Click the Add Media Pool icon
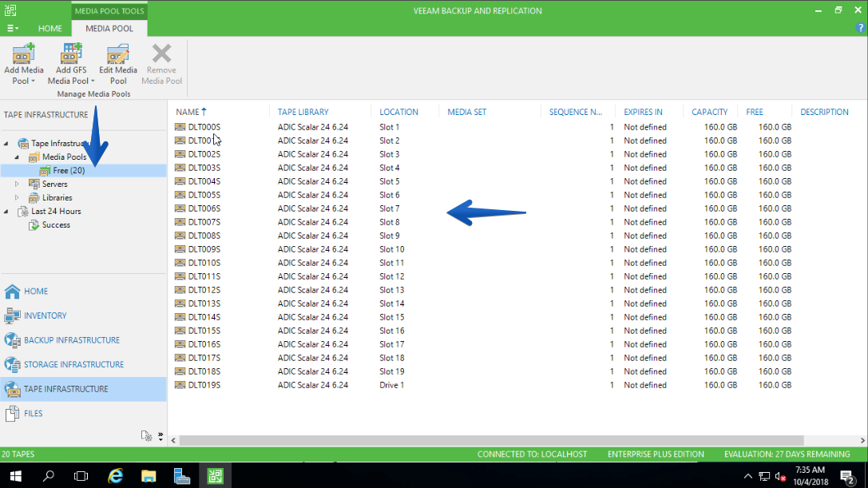 coord(23,54)
